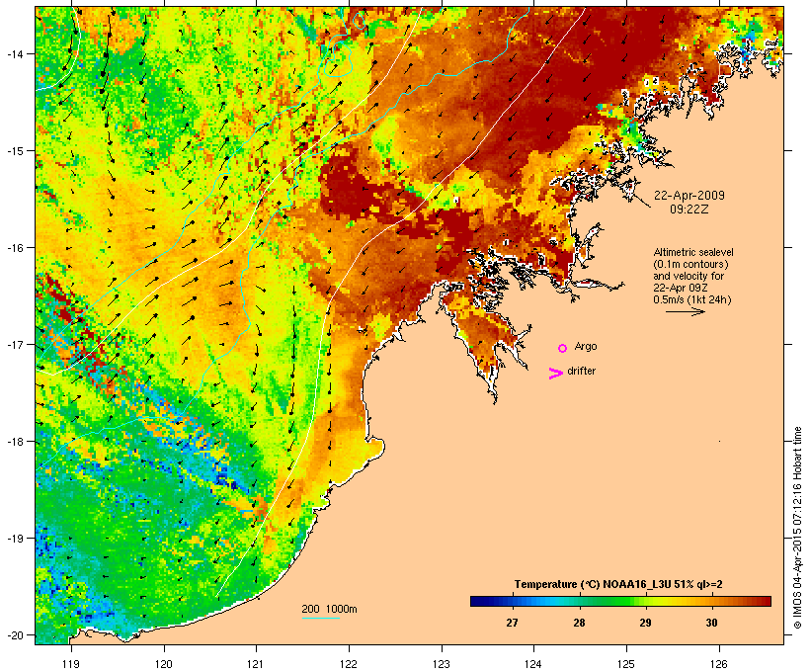Click the colorbar tick label '27'
810x672 pixels.
click(512, 623)
